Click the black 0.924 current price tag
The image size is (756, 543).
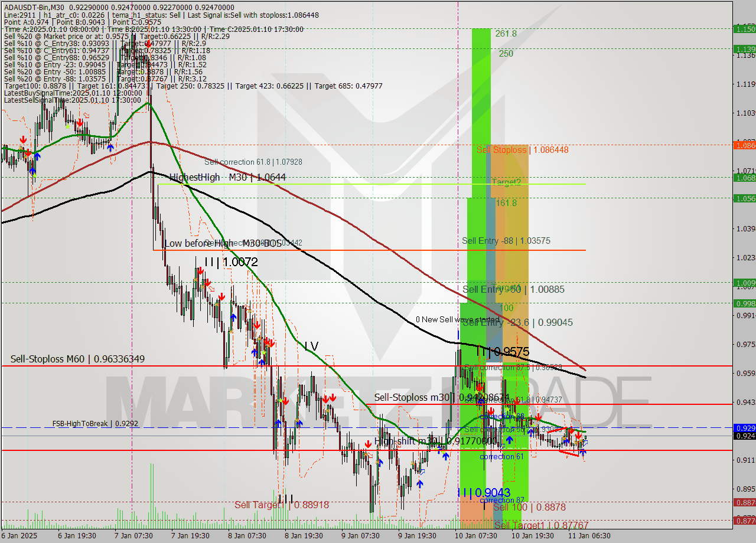pos(744,436)
